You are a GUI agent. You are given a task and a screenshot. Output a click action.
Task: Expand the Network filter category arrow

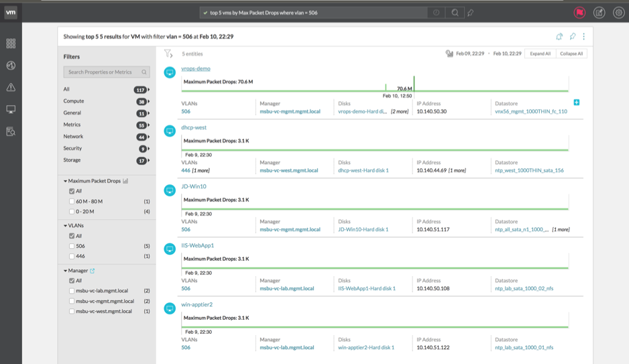point(148,137)
